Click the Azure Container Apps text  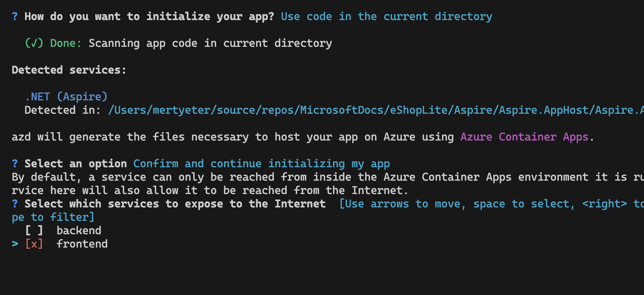click(x=524, y=137)
